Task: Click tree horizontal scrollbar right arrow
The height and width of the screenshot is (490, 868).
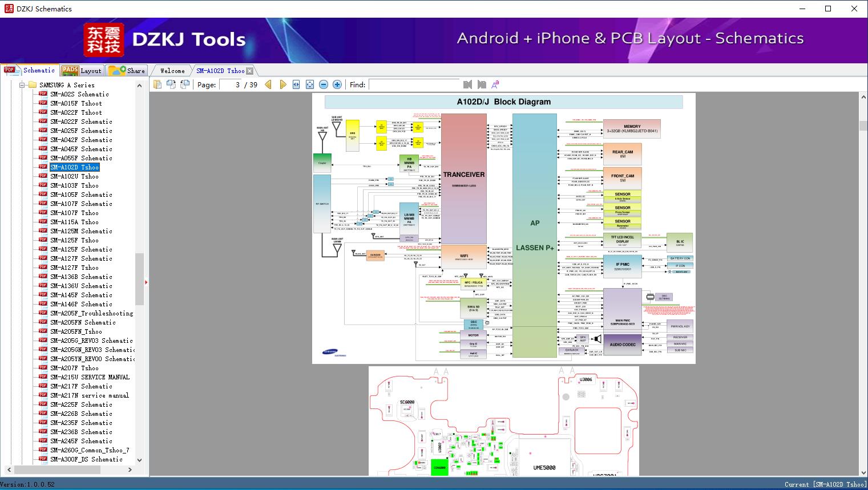Action: pyautogui.click(x=130, y=469)
